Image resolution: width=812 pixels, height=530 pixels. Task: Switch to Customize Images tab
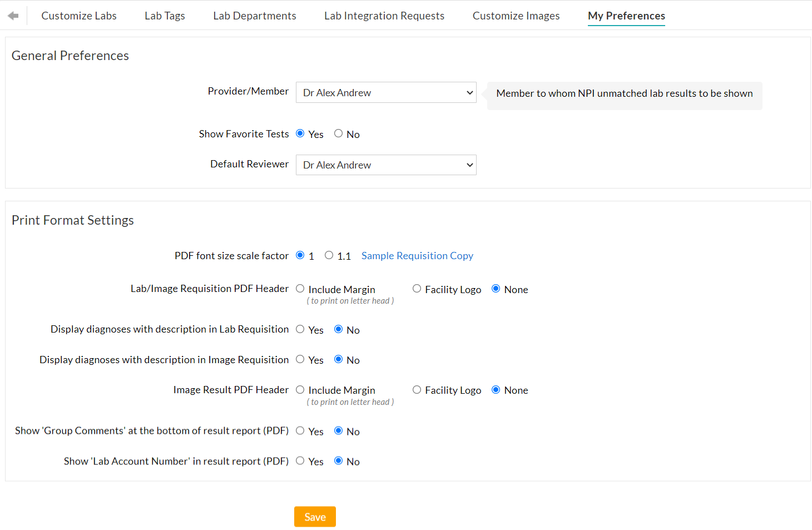point(516,16)
